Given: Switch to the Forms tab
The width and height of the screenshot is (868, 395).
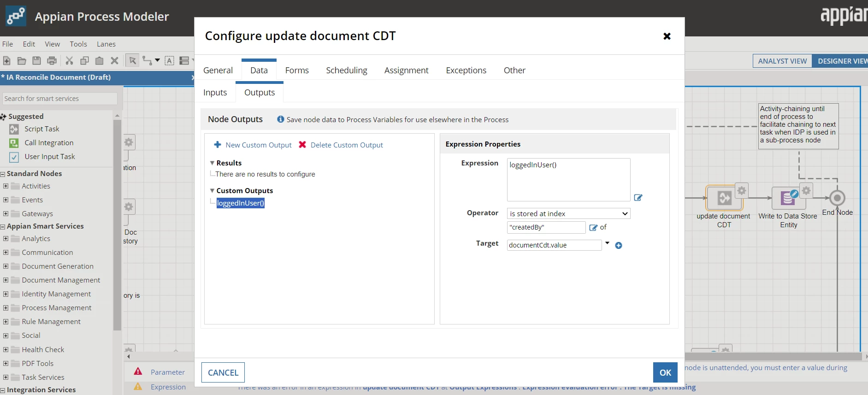Looking at the screenshot, I should click(297, 70).
